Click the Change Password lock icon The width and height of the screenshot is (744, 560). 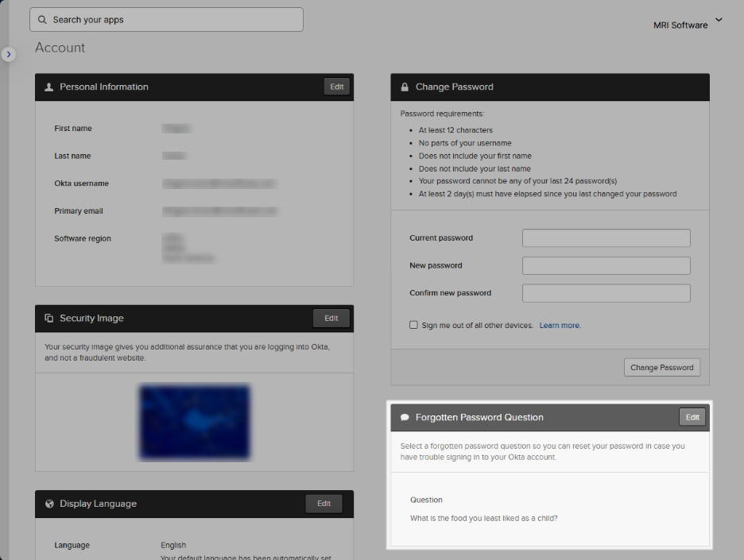[405, 87]
